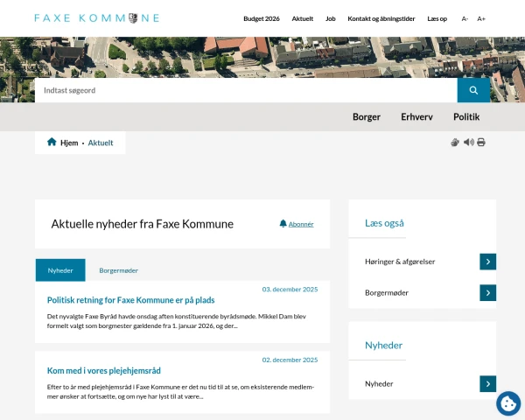Image resolution: width=525 pixels, height=420 pixels.
Task: Open article Kom med i vores plejehjemsråd
Action: click(104, 370)
